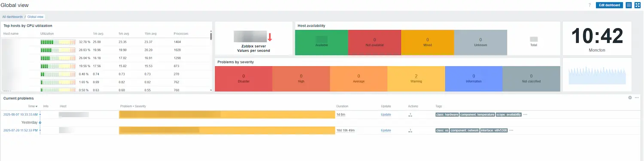Click Update for the 18d 10h 49m problem

coord(386,130)
